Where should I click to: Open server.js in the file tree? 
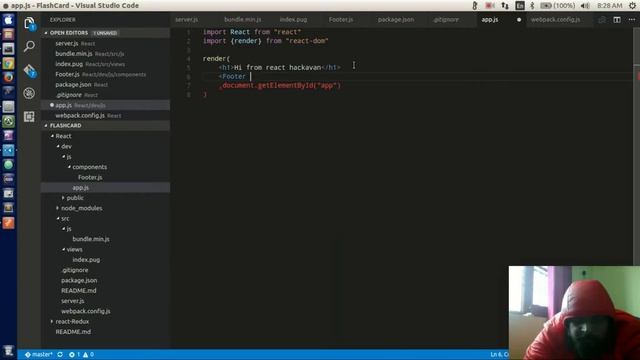72,301
